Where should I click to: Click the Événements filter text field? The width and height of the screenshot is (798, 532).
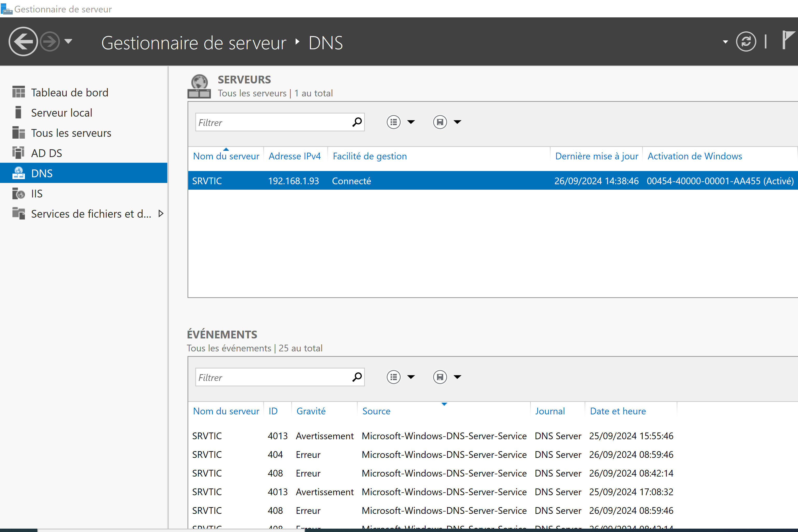coord(273,377)
